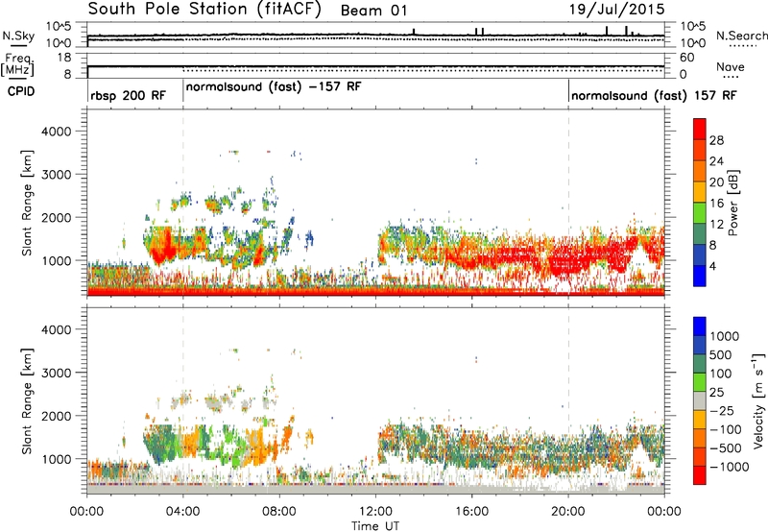Click the 'Beam 01' label
Viewport: 768px width, 532px height.
(x=373, y=11)
